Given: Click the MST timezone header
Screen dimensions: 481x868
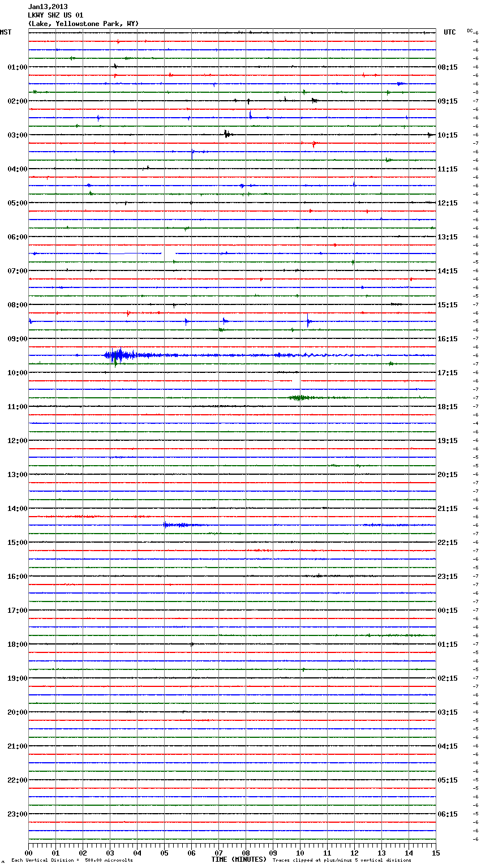Looking at the screenshot, I should coord(6,32).
